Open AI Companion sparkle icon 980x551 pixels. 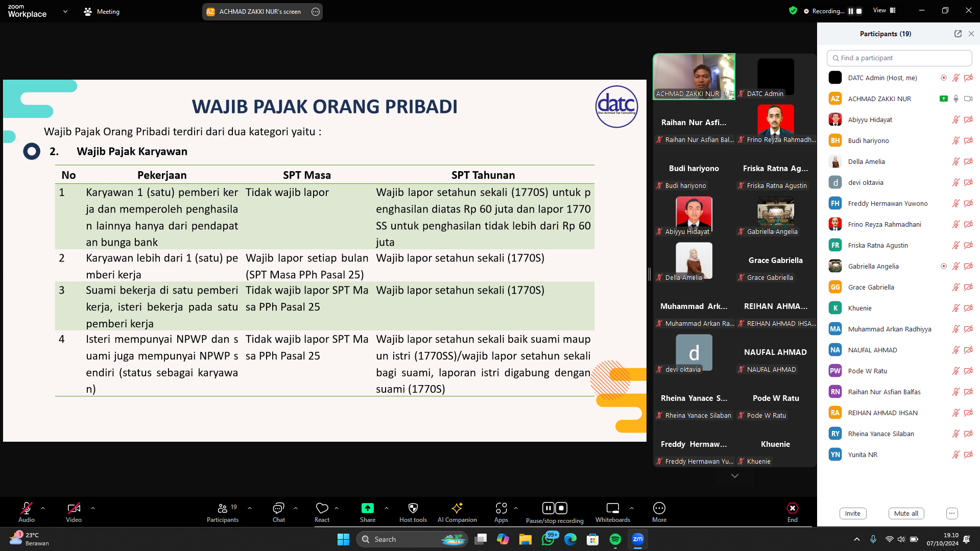point(457,508)
